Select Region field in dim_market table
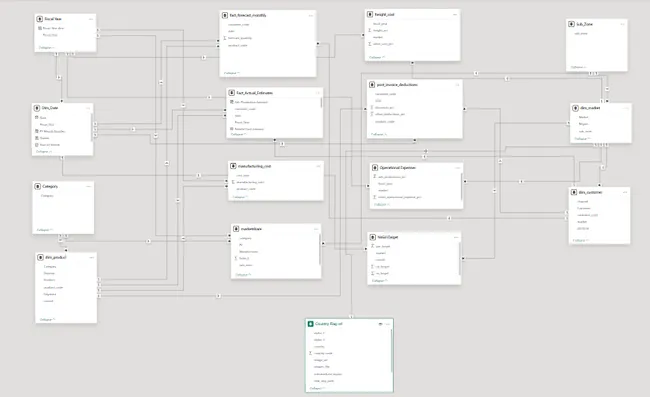The width and height of the screenshot is (650, 397). [584, 124]
